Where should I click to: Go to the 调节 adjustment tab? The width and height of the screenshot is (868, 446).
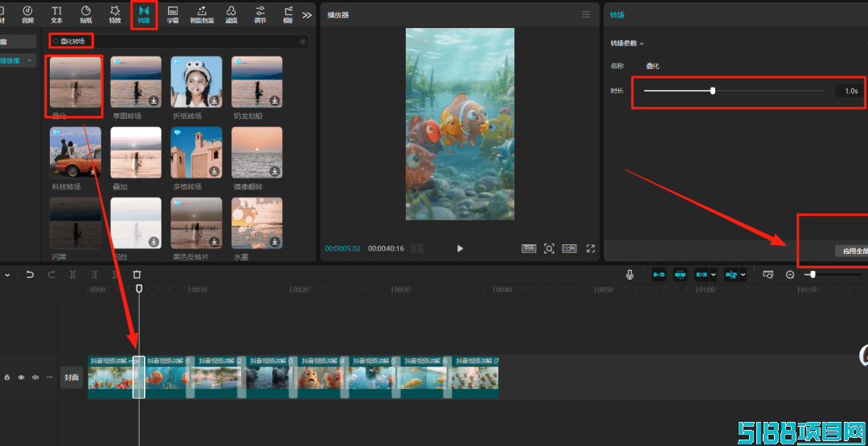tap(260, 15)
